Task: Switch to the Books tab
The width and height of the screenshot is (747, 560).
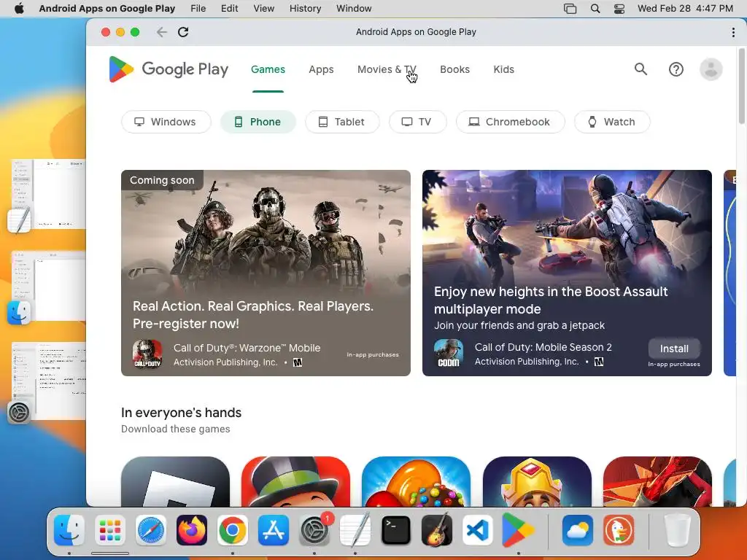Action: [455, 69]
